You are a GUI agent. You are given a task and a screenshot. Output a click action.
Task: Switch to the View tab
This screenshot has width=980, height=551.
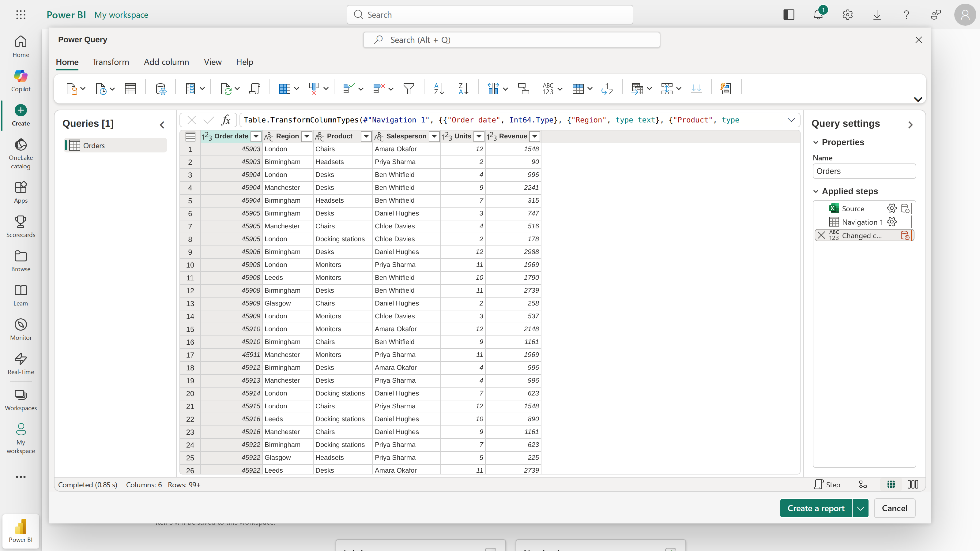pos(213,62)
